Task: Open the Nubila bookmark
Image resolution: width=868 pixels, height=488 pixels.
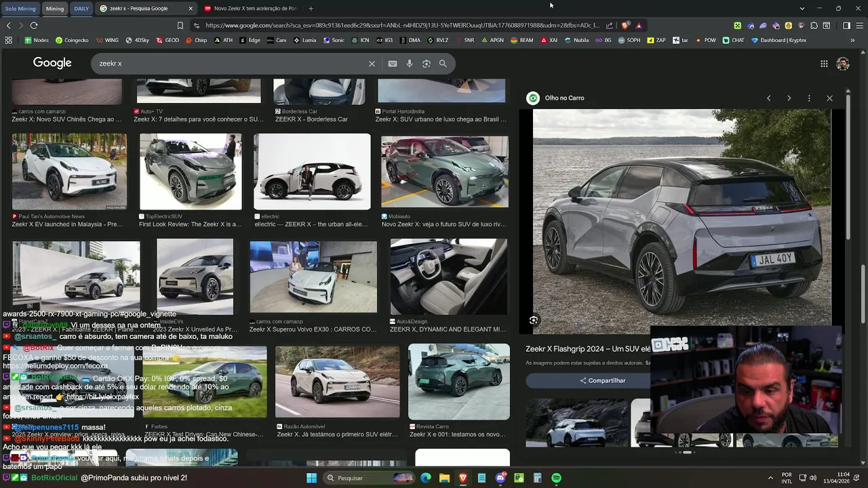Action: (576, 40)
